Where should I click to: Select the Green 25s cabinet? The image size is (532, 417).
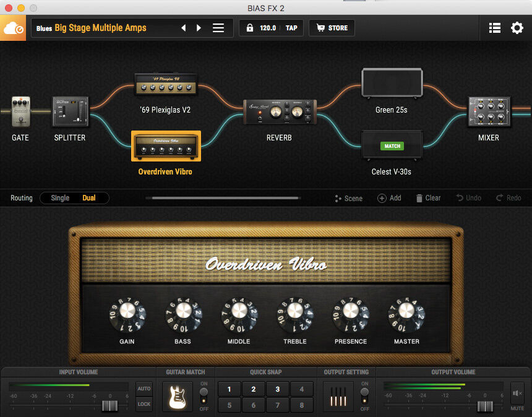point(392,84)
